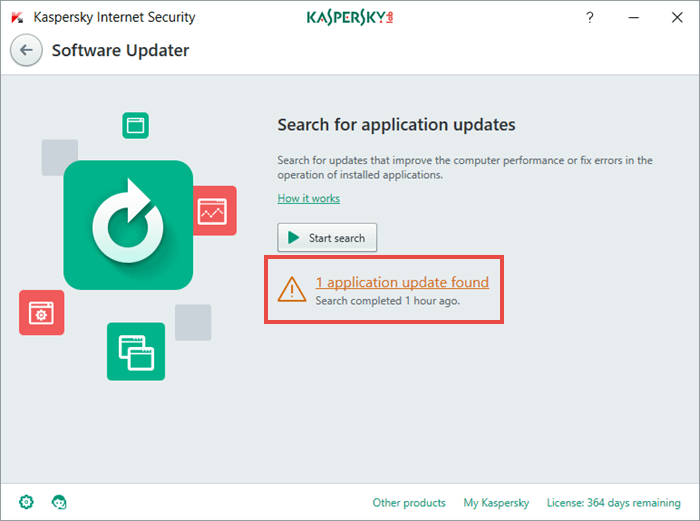Start search for application updates
Screen dimensions: 700x521
[x=327, y=238]
